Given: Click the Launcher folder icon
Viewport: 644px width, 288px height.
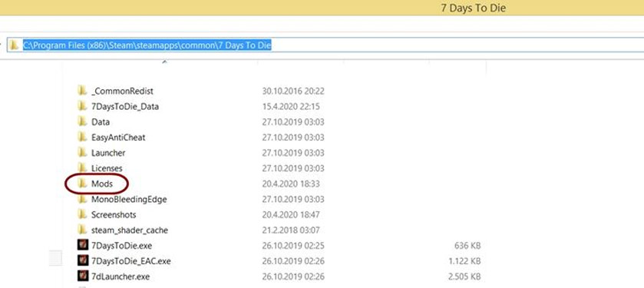Looking at the screenshot, I should 83,152.
